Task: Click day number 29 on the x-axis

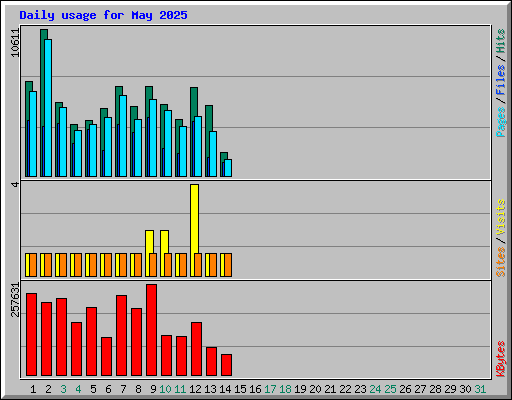Action: (x=450, y=389)
